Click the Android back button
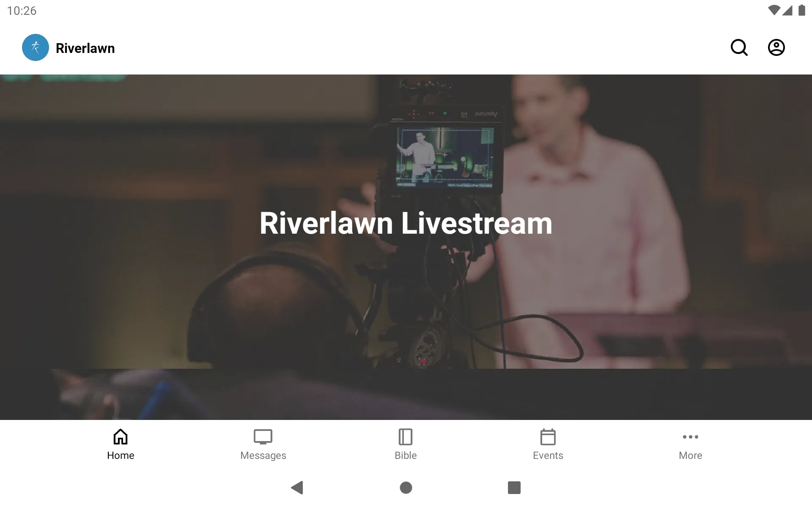The width and height of the screenshot is (812, 508). 296,488
